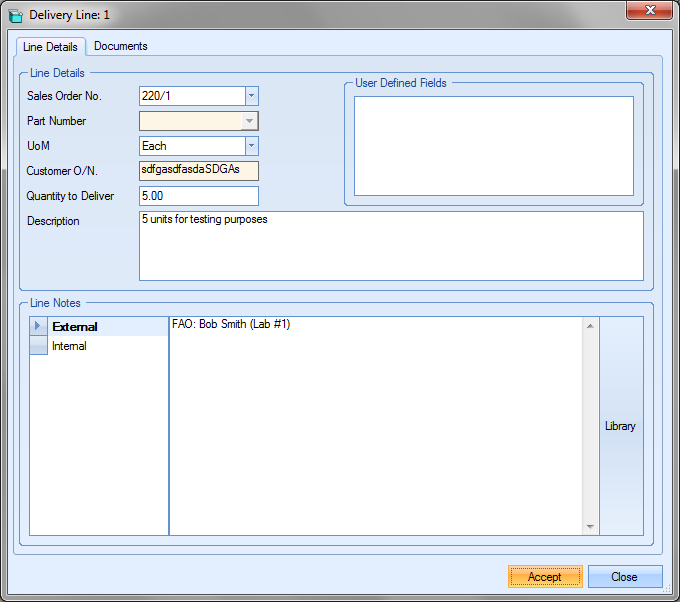Click the Delivery Line window icon
Image resolution: width=680 pixels, height=602 pixels.
click(15, 16)
